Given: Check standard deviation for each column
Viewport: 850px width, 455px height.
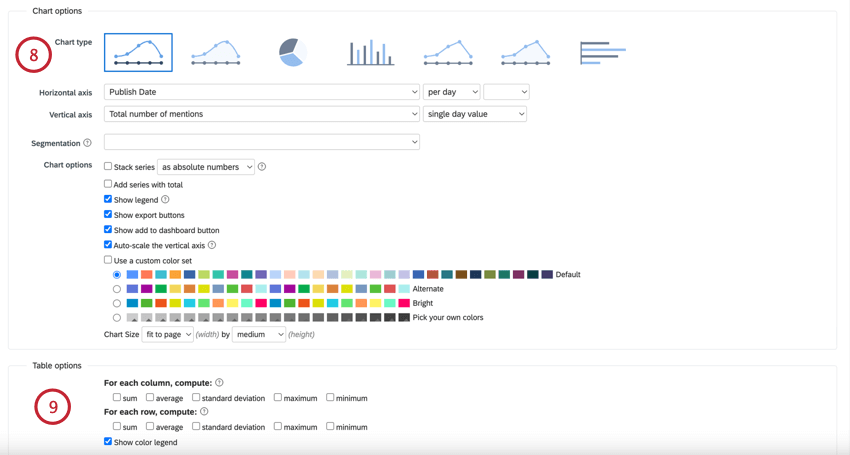Looking at the screenshot, I should pos(196,398).
